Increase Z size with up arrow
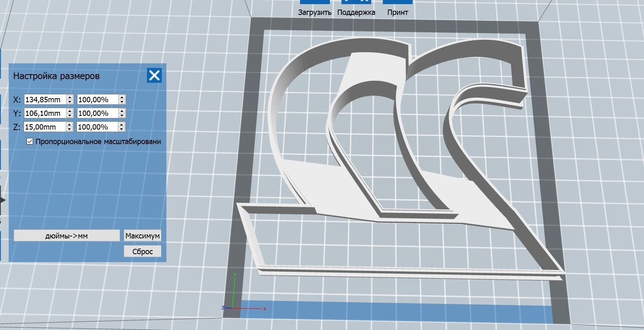Viewport: 644px width, 330px height. click(70, 125)
